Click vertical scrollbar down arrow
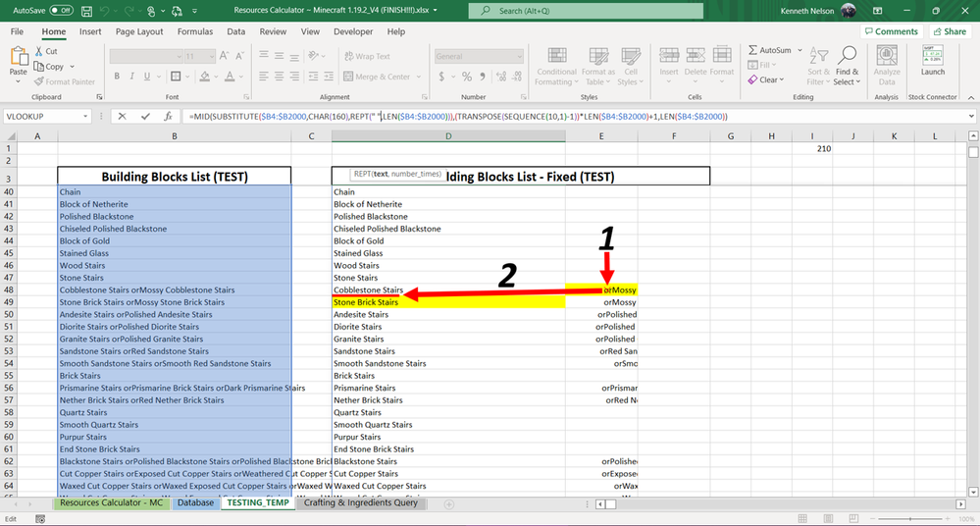Screen dimensions: 980x526 [973, 493]
